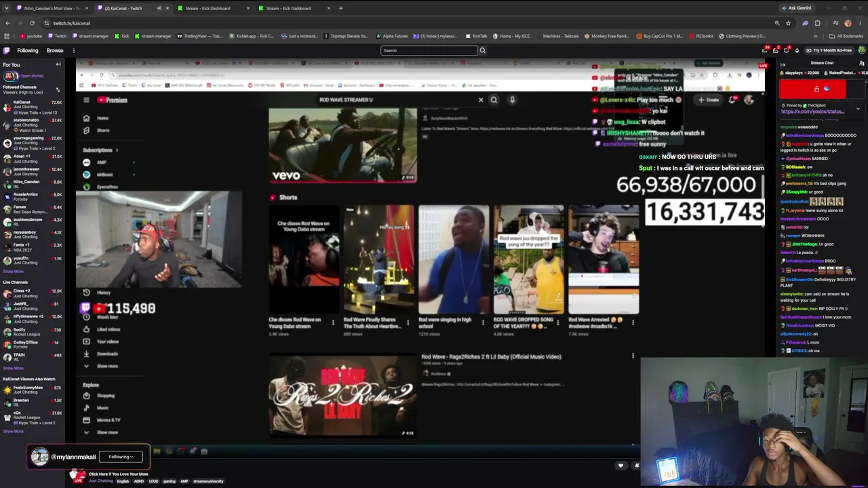Bookmark this page with the star

[x=788, y=23]
